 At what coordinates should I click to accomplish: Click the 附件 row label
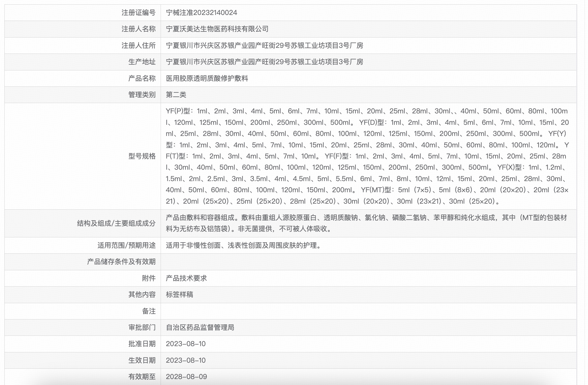tap(149, 278)
